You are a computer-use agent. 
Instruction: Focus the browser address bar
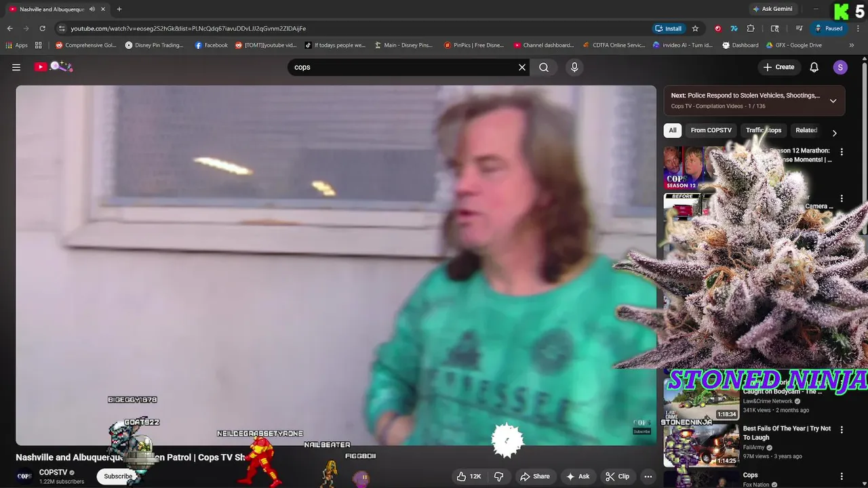click(353, 28)
